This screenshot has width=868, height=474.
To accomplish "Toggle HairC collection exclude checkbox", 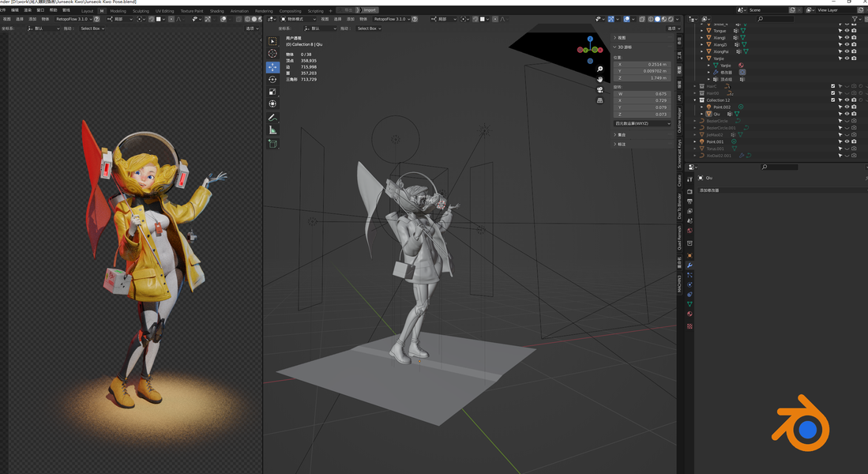I will pyautogui.click(x=833, y=86).
